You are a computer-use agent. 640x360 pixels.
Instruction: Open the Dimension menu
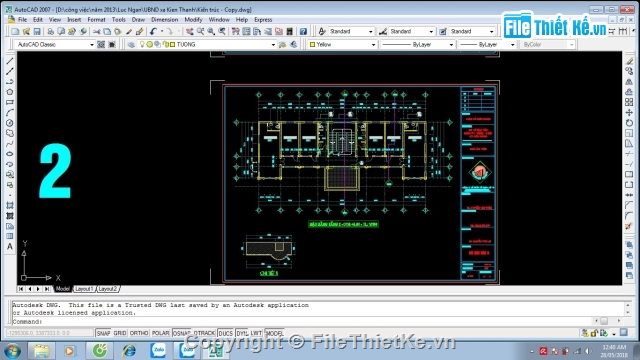click(x=164, y=20)
